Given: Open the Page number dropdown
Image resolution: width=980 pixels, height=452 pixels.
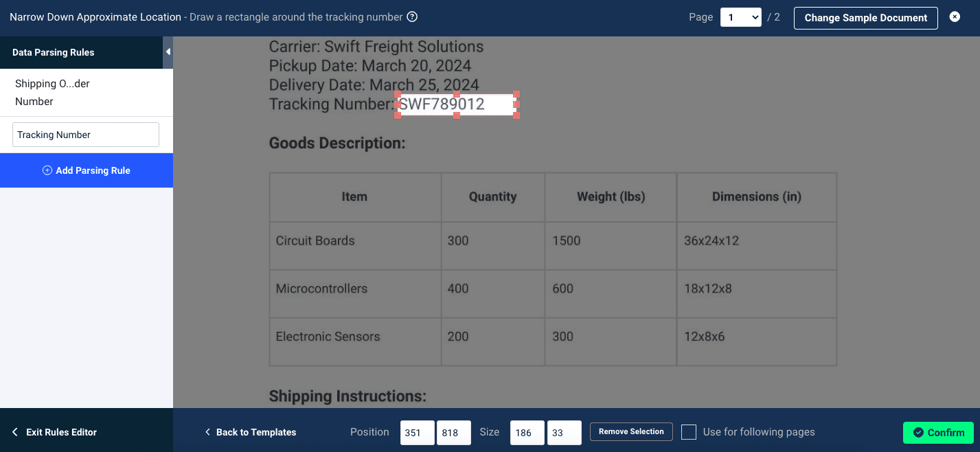Looking at the screenshot, I should point(740,17).
